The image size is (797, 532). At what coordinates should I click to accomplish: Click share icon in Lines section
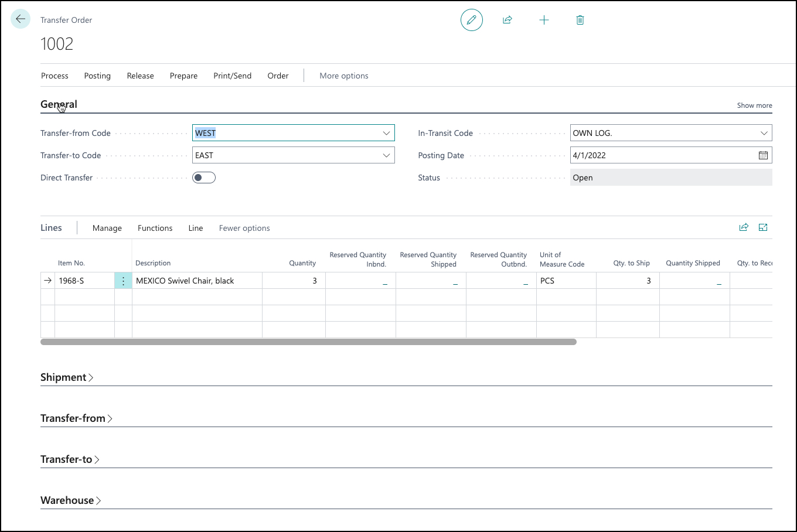[x=744, y=227]
